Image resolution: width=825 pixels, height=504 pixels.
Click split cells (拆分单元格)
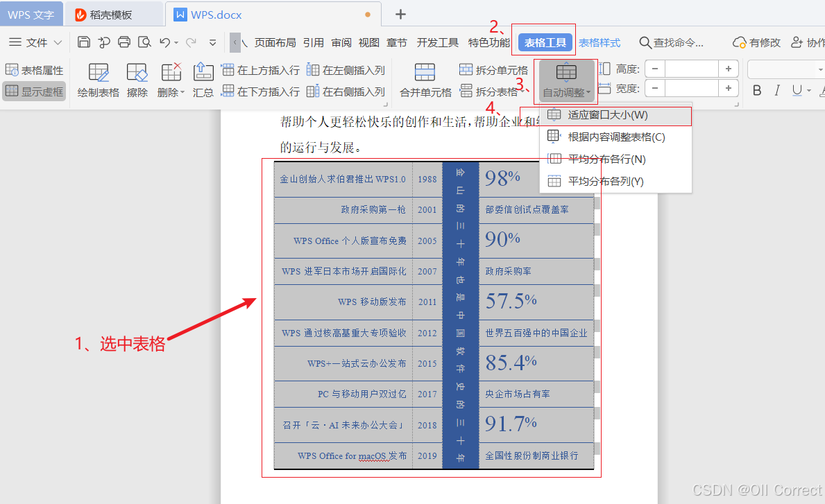493,70
